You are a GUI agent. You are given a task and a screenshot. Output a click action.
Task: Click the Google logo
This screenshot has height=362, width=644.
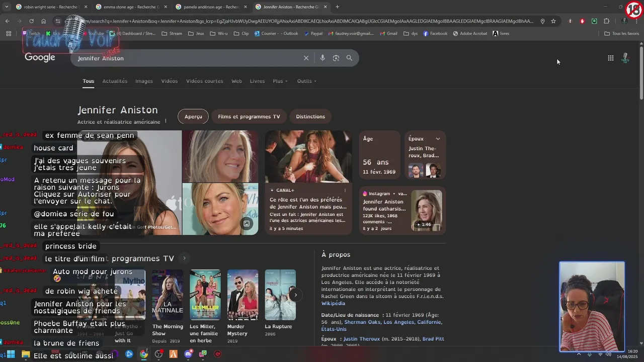coord(40,57)
